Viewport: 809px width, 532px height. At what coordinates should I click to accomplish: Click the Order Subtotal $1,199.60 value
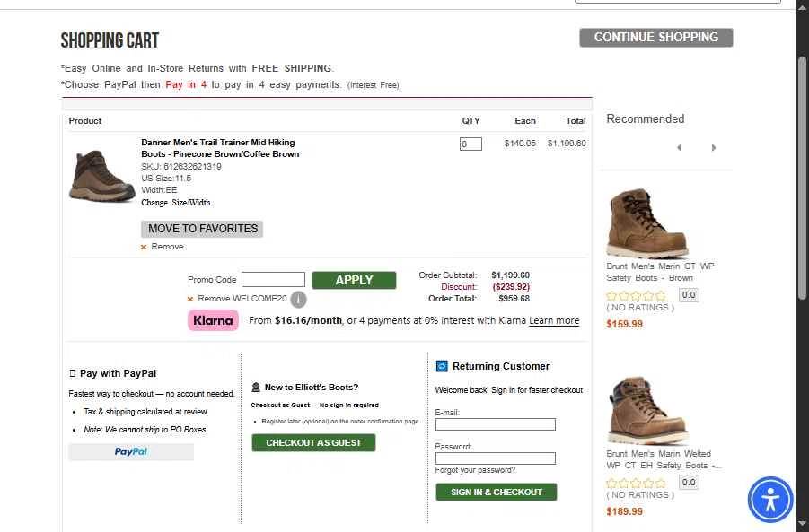pos(510,275)
